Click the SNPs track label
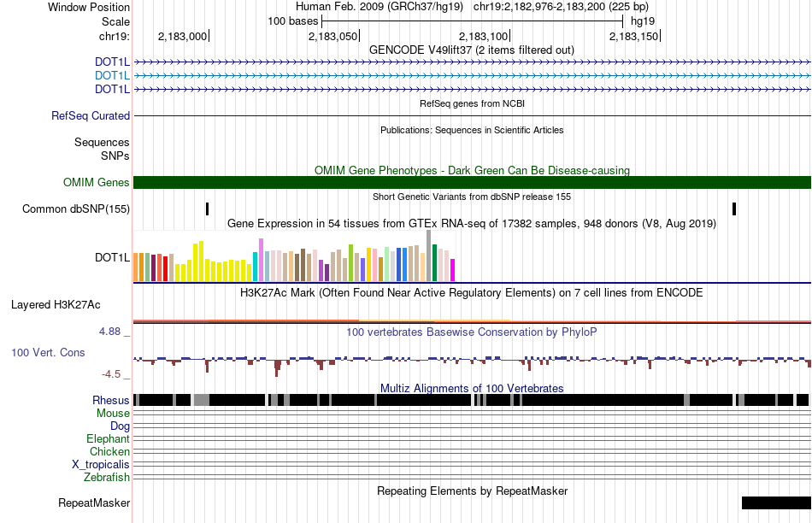The width and height of the screenshot is (812, 523). [x=115, y=156]
